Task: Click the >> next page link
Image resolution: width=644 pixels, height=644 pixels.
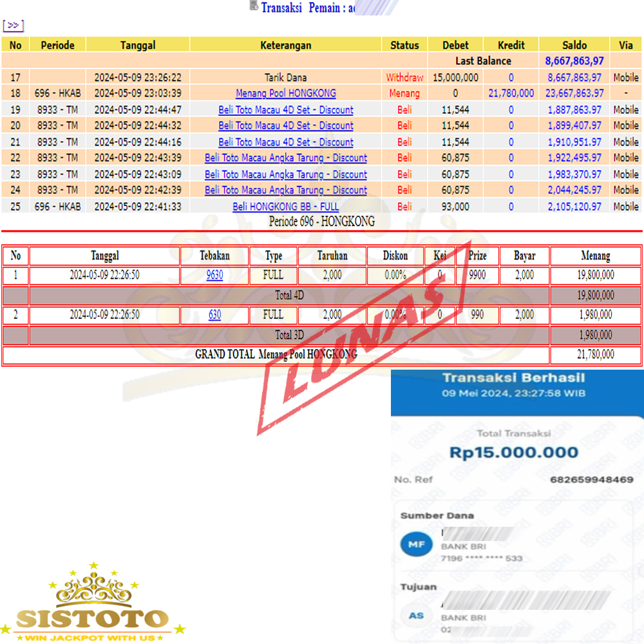Action: pos(13,26)
